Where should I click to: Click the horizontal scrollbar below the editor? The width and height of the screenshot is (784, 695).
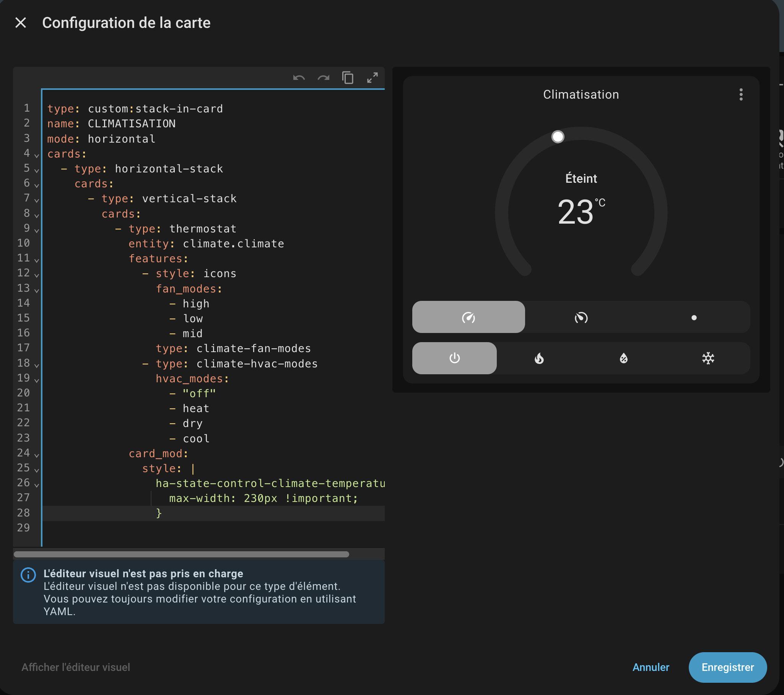[x=181, y=554]
